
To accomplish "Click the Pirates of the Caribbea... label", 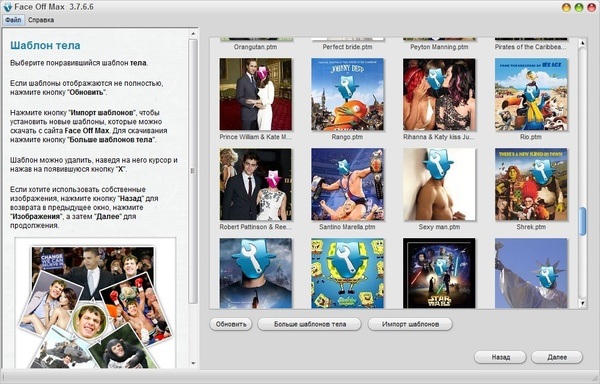I will 531,47.
